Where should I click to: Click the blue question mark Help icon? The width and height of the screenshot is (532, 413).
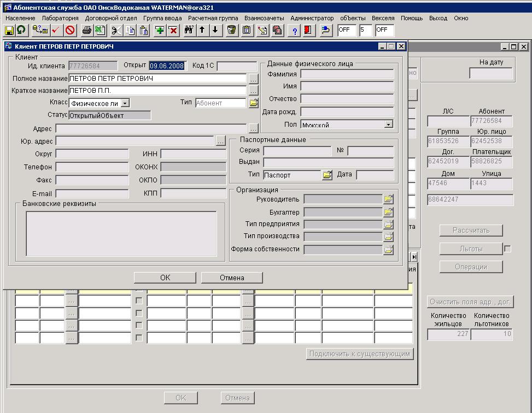295,30
